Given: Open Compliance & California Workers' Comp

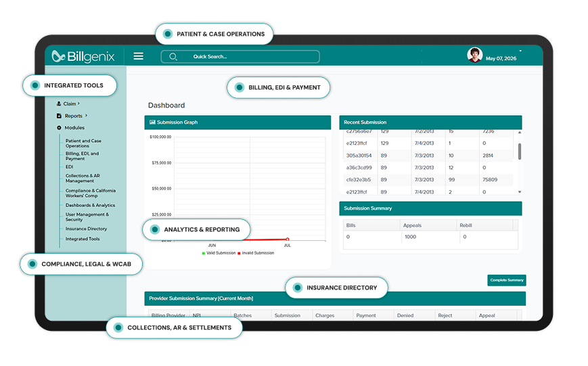Looking at the screenshot, I should point(91,193).
